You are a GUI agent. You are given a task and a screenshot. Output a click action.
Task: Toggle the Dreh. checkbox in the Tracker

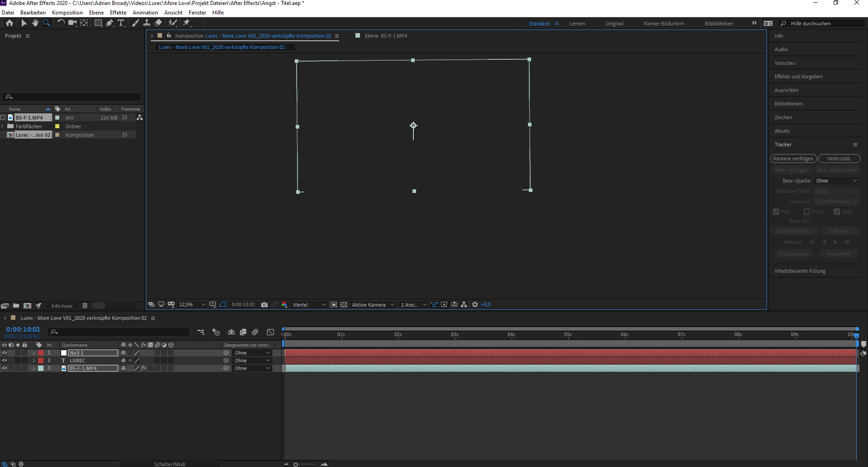pos(807,212)
